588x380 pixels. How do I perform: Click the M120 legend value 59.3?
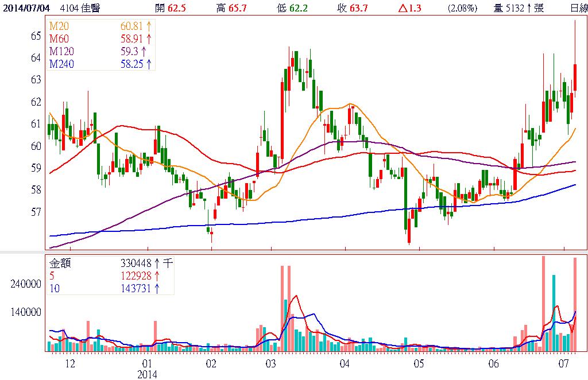(129, 52)
